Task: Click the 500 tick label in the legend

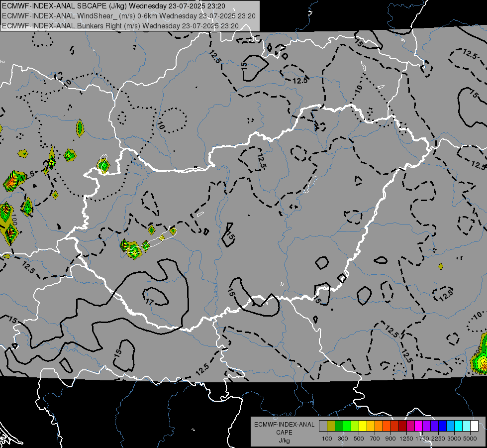Action: click(359, 439)
